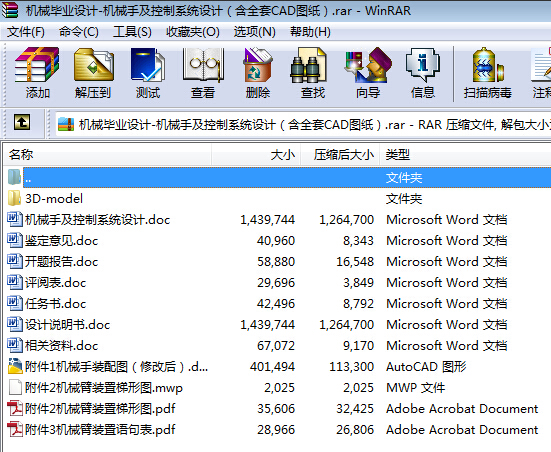Launch the Wizard (向导) icon
Image resolution: width=551 pixels, height=452 pixels.
click(x=368, y=65)
